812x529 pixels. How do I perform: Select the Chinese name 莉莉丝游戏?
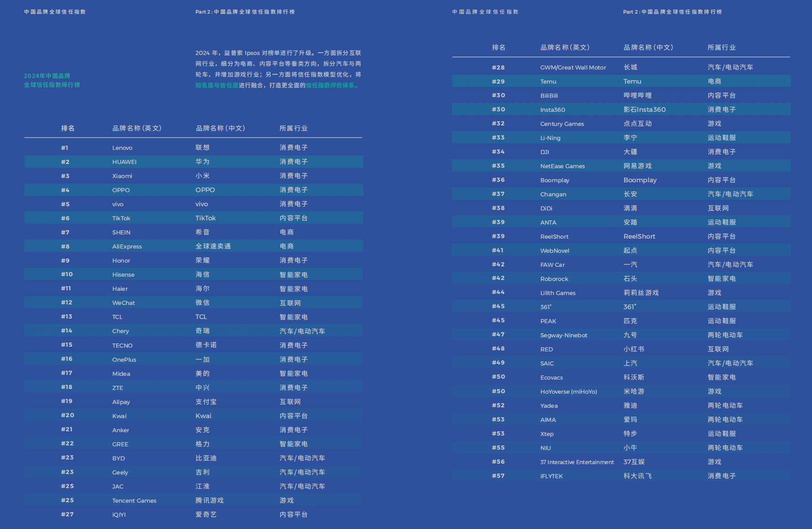point(641,293)
